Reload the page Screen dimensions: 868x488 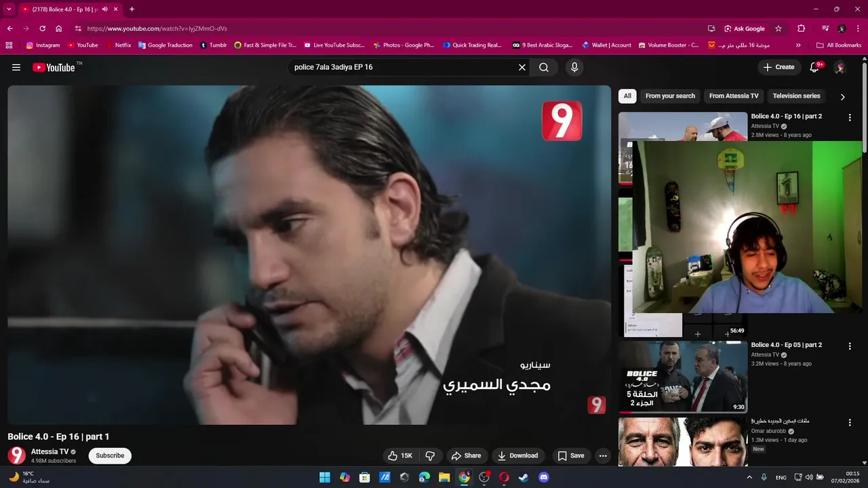(x=42, y=28)
